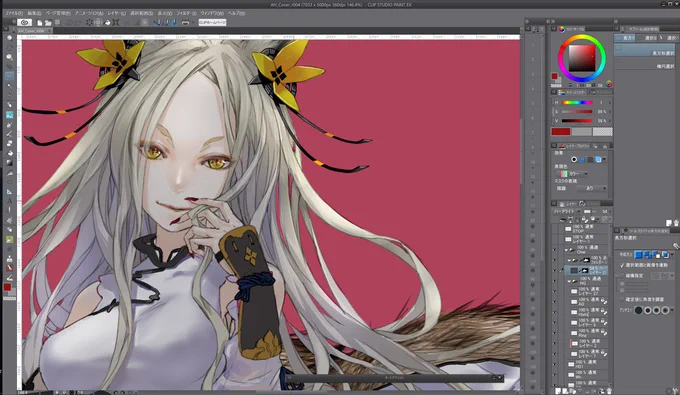This screenshot has height=395, width=680.
Task: Choose Add to selection mode icon
Action: tap(648, 255)
